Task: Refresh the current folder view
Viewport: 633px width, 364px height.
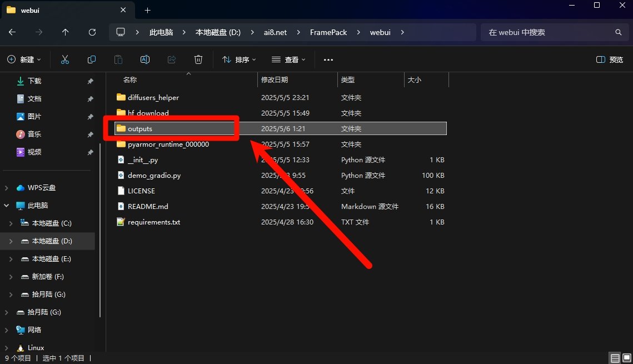Action: 92,32
